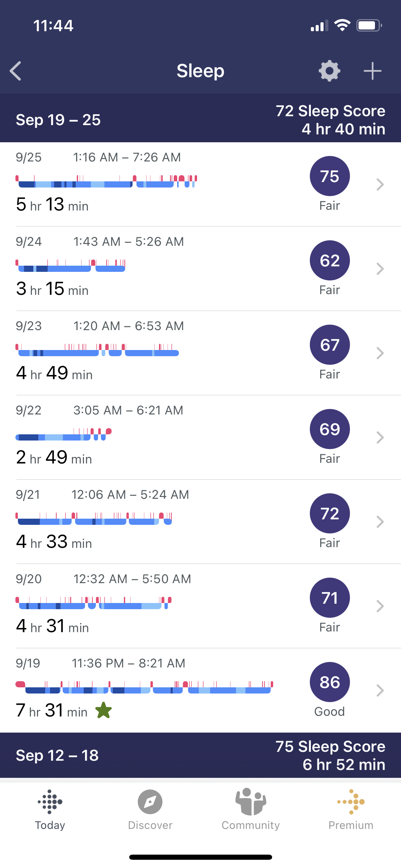This screenshot has height=868, width=401.
Task: Open the Today tab
Action: (x=50, y=810)
